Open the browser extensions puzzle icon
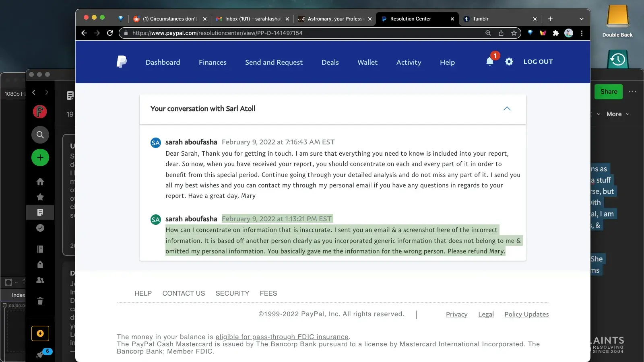The image size is (644, 362). pos(556,33)
